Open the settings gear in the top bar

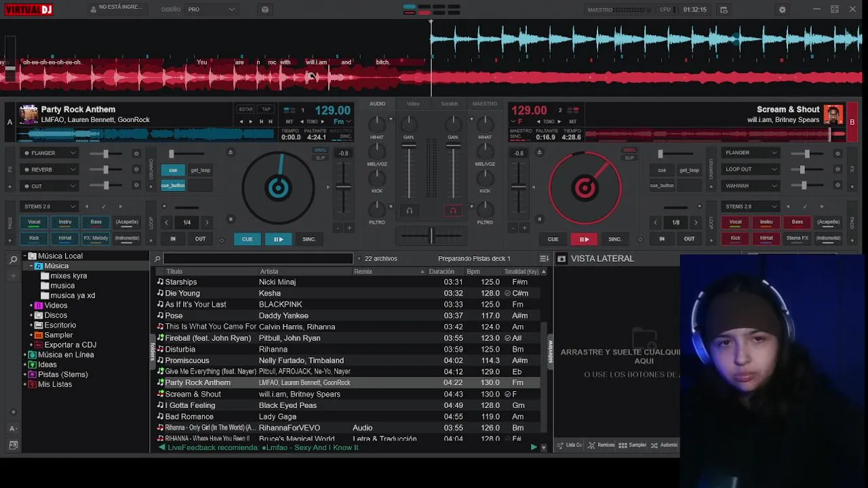(782, 9)
